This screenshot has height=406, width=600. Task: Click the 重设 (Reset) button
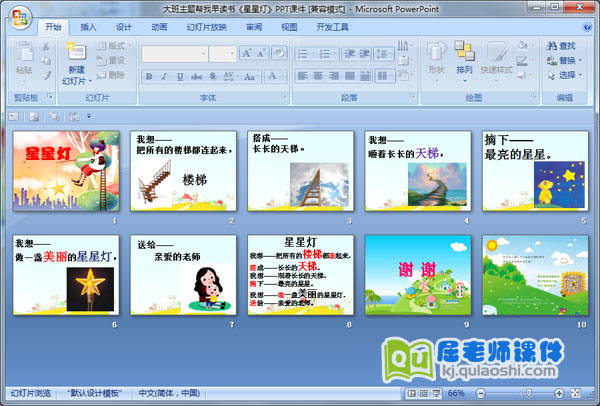[111, 60]
